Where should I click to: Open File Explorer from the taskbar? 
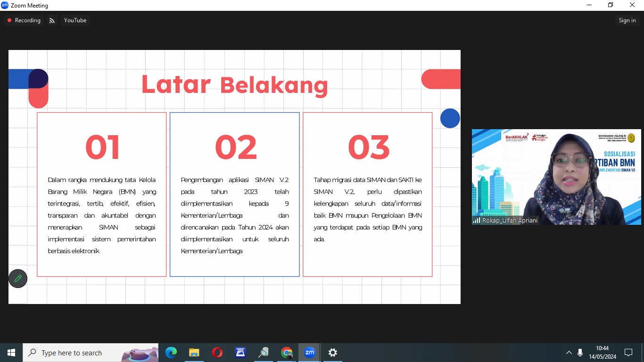click(194, 353)
